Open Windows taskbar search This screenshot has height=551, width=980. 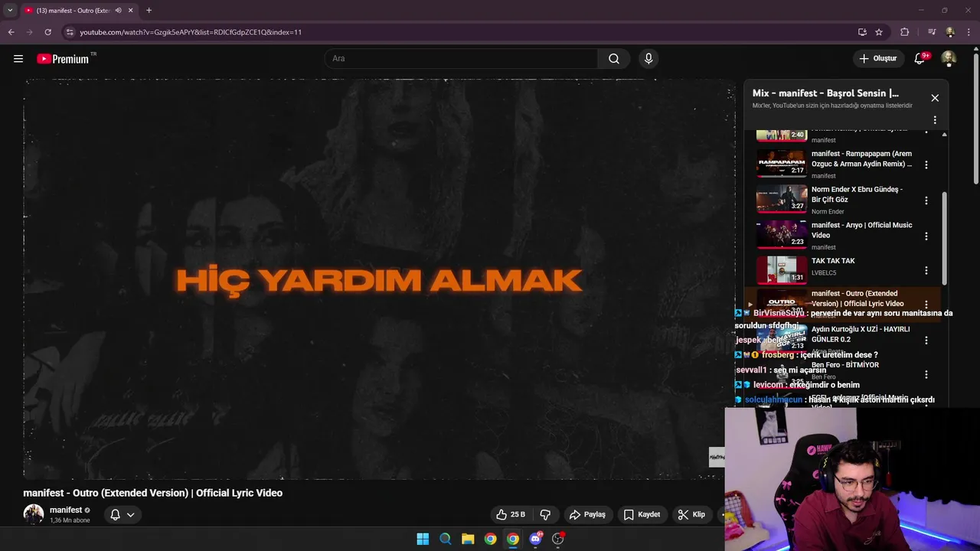[445, 539]
